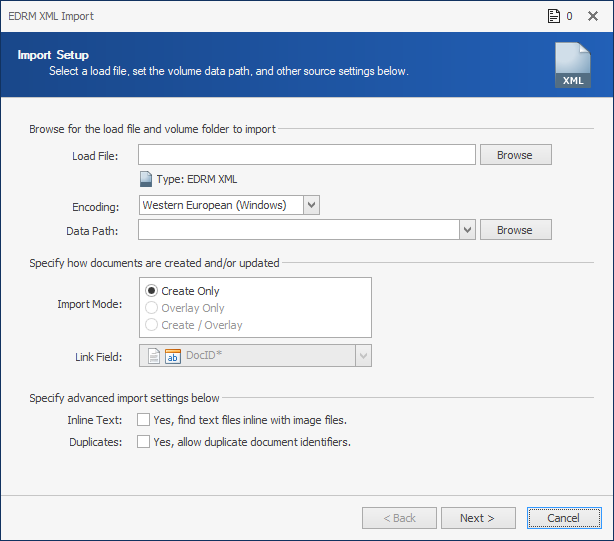Screen dimensions: 614x541
Task: Click the 'Type: EDRM XML' text
Action: (x=197, y=179)
